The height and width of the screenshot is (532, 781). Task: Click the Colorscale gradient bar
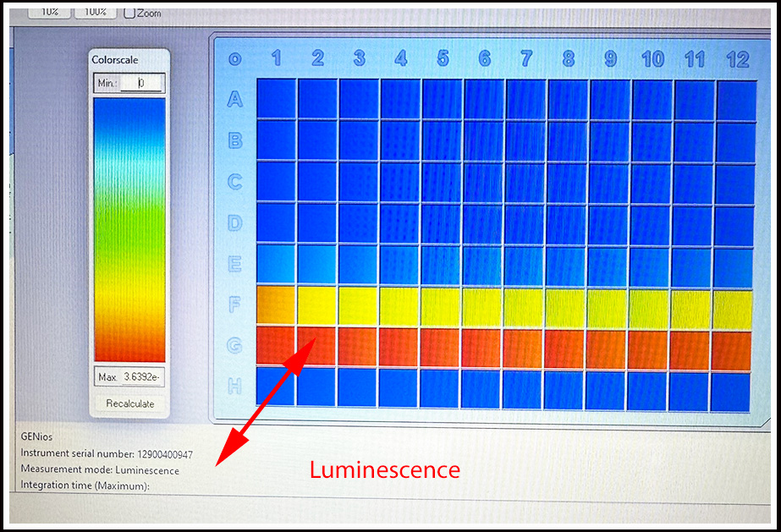pyautogui.click(x=129, y=229)
